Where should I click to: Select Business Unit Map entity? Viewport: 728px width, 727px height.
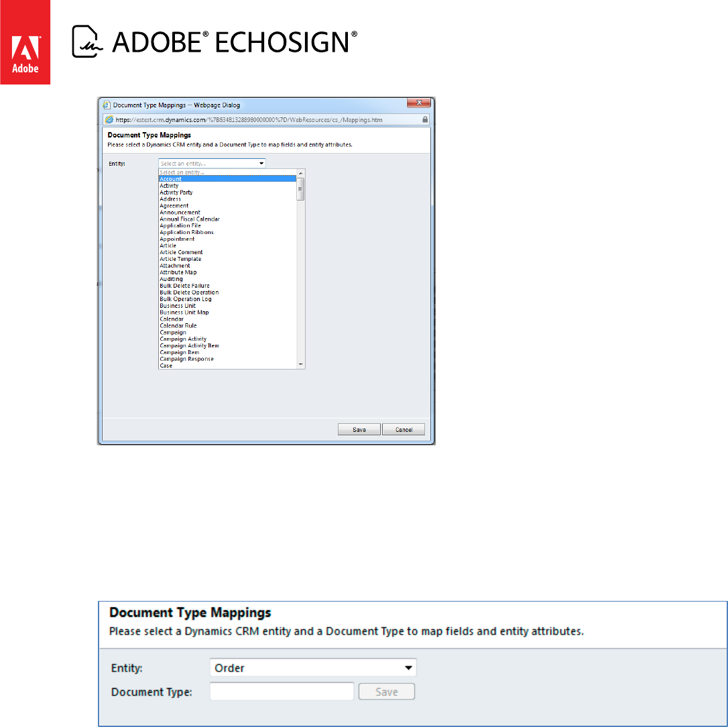point(227,312)
